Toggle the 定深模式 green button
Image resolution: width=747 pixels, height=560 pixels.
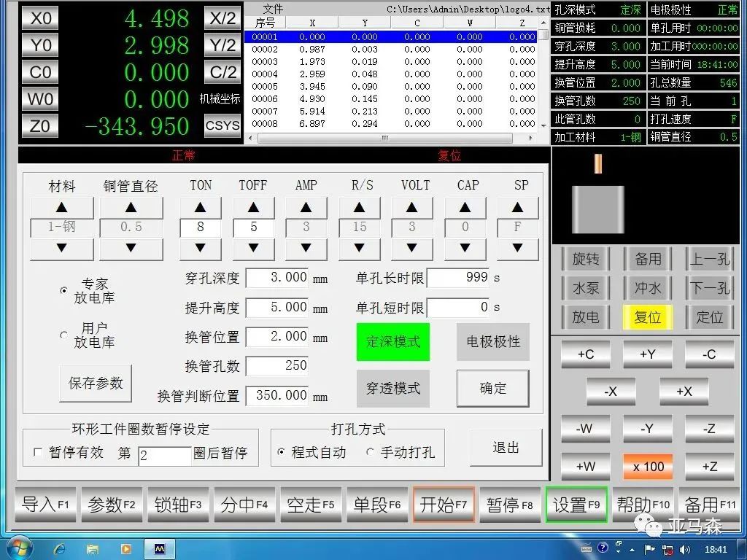coord(393,342)
